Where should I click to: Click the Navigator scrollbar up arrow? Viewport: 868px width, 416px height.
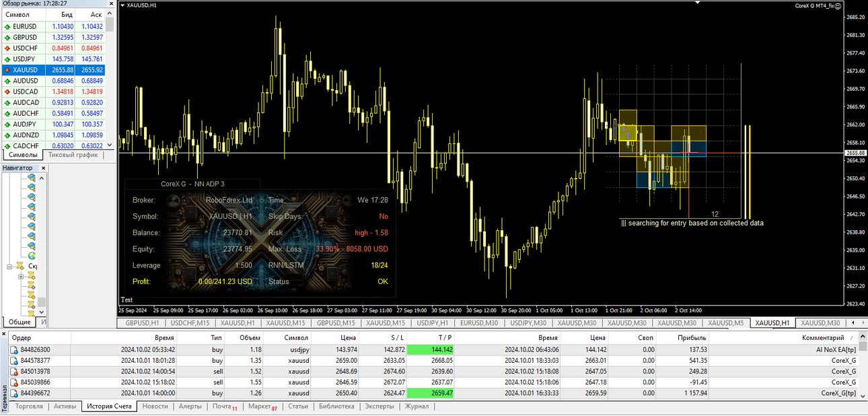pos(42,178)
